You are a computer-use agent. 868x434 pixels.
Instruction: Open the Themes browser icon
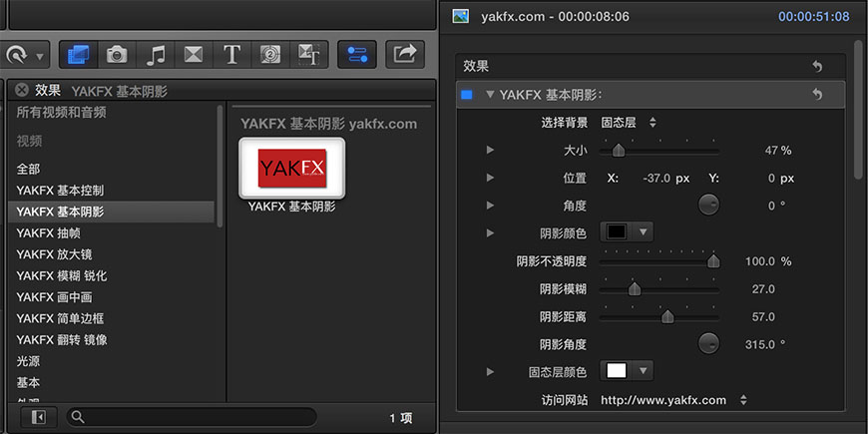[309, 54]
